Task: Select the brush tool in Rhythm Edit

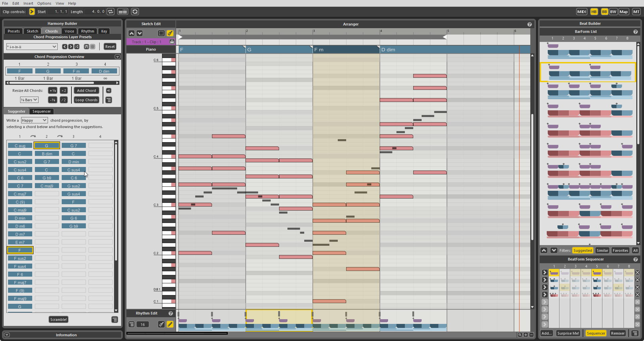Action: click(161, 324)
